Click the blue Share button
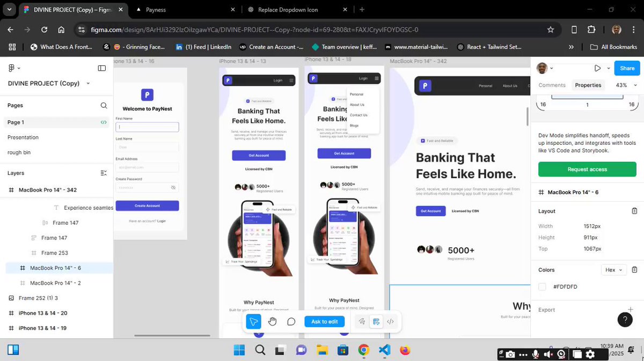644x361 pixels. [627, 68]
